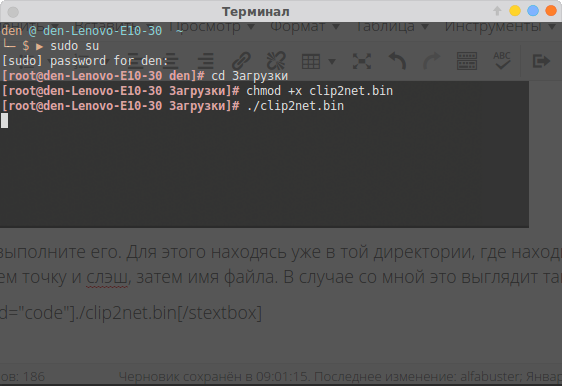
Task: Click the insert link icon in background editor
Action: [x=241, y=61]
